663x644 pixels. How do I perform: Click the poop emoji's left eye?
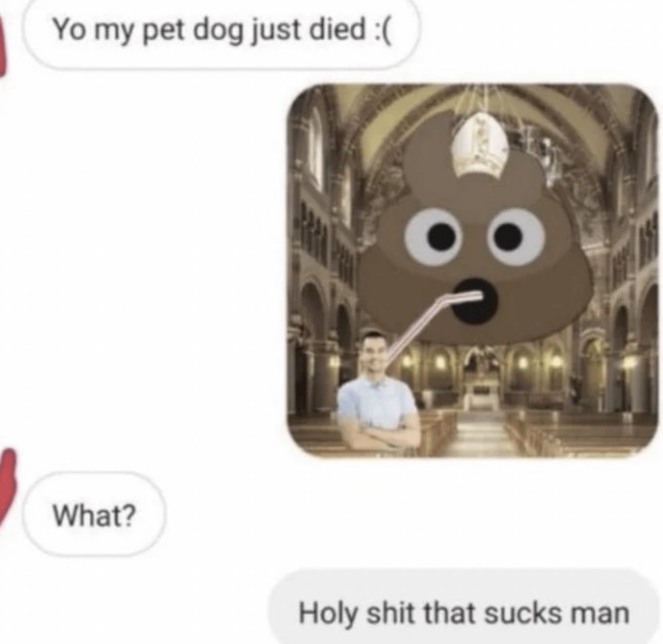[432, 236]
